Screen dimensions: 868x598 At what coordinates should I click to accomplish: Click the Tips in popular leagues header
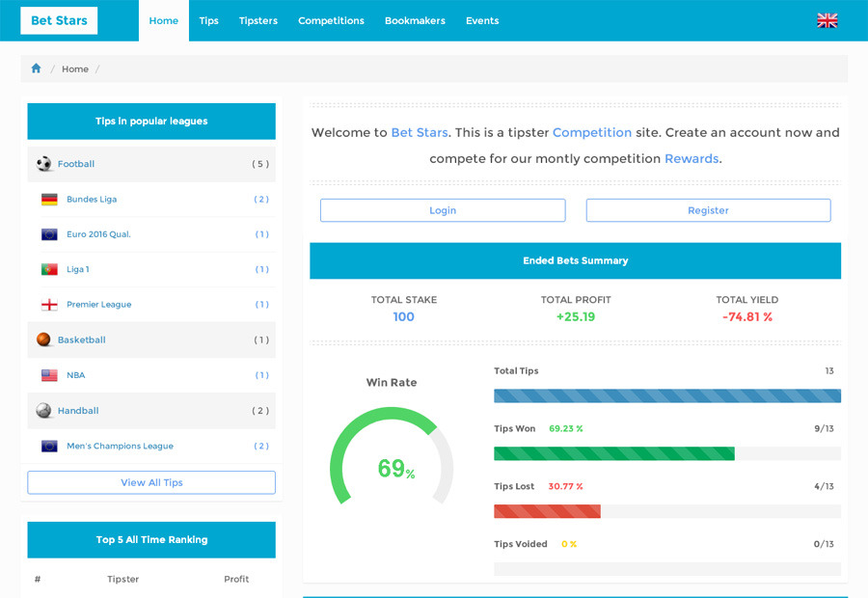click(x=151, y=122)
